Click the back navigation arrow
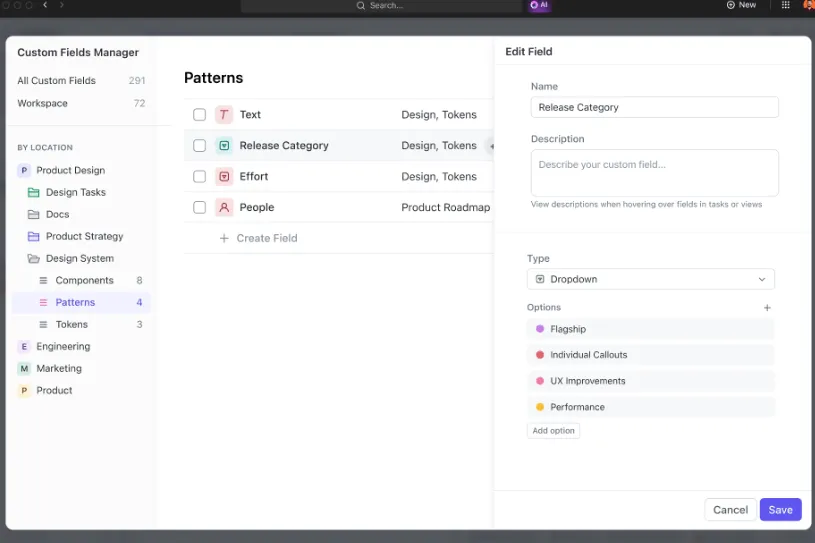This screenshot has height=543, width=815. (x=45, y=5)
